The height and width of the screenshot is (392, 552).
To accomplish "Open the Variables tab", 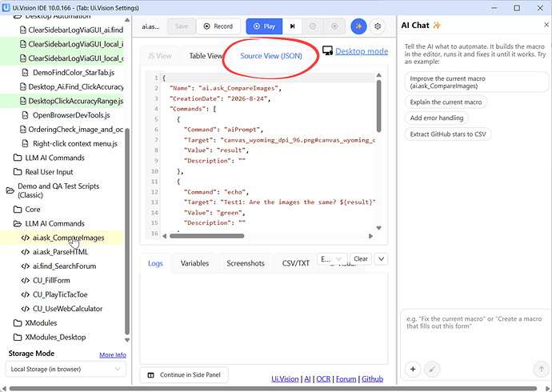I will tap(194, 263).
